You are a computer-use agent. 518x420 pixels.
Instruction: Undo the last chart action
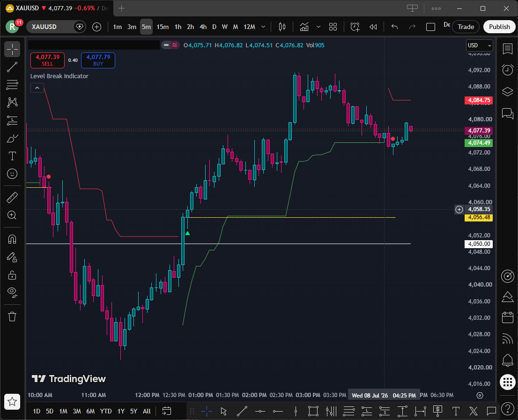(x=394, y=27)
